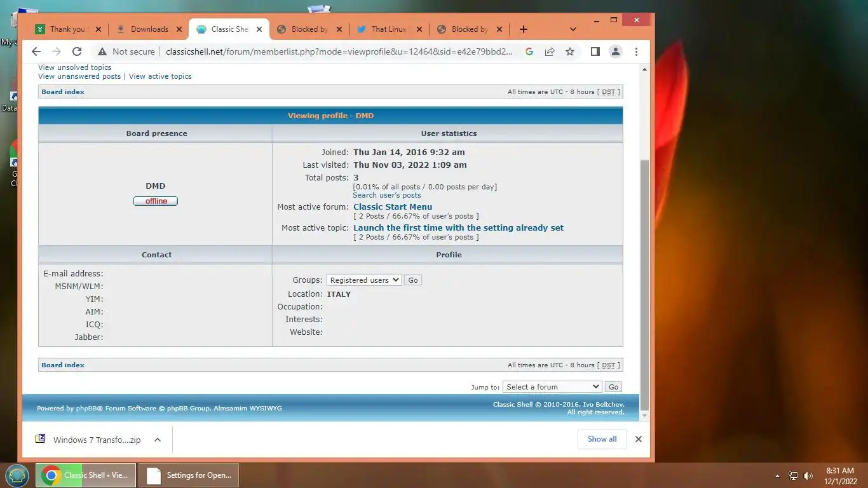Screen dimensions: 868x488
Task: Open the Chrome profile avatar
Action: pyautogui.click(x=616, y=52)
